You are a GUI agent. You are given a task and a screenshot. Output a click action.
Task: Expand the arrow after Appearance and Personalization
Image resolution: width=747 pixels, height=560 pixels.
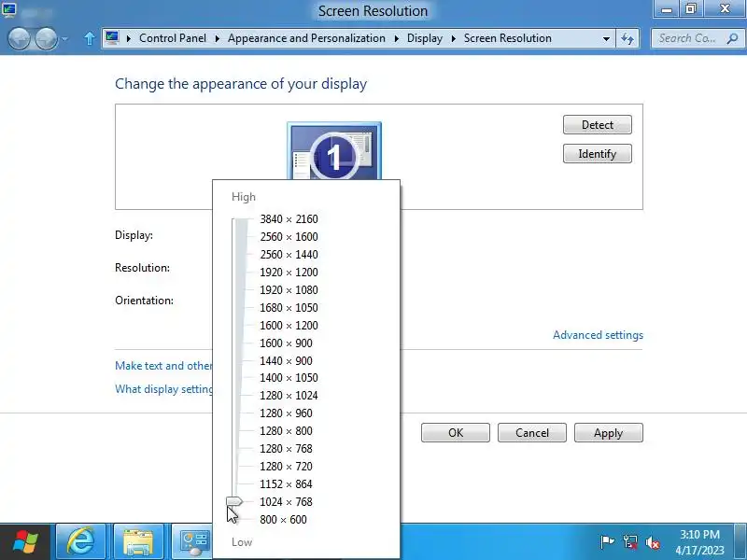pyautogui.click(x=396, y=38)
